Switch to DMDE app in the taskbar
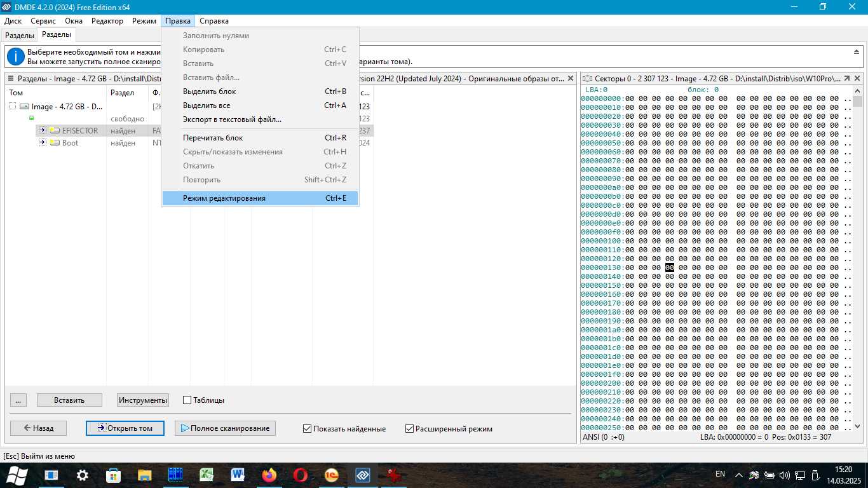This screenshot has height=488, width=868. tap(362, 475)
